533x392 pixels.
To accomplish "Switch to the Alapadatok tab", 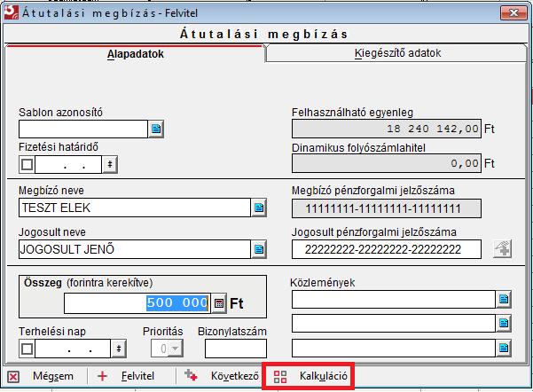I will [x=136, y=54].
